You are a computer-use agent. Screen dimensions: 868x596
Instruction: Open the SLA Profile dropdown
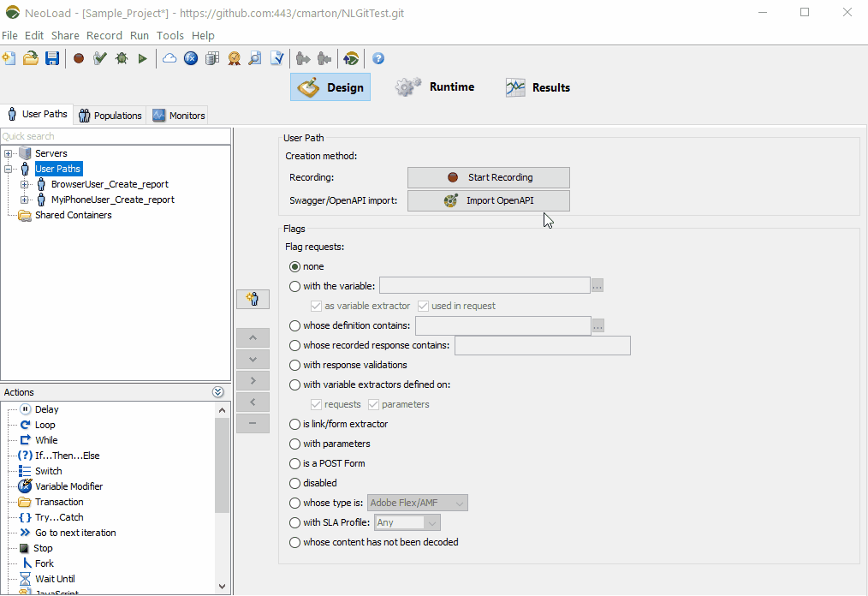407,523
